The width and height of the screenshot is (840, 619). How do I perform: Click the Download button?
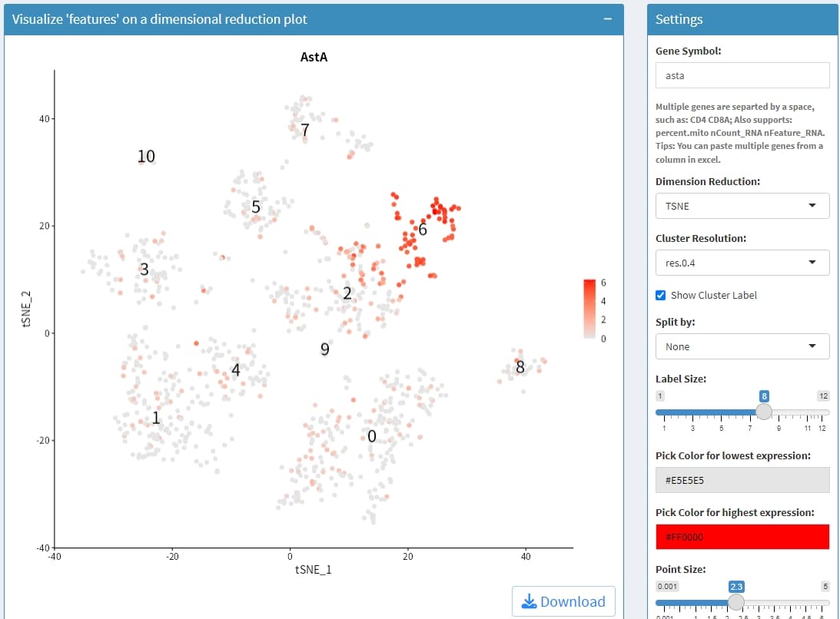pos(563,601)
